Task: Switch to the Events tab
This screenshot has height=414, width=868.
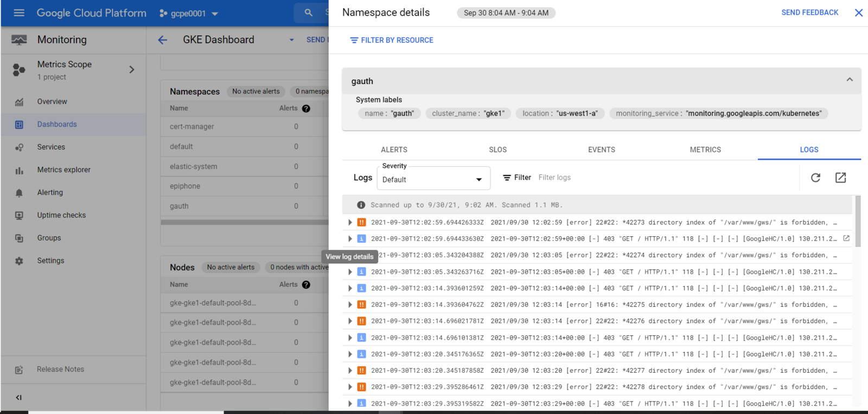Action: [602, 150]
